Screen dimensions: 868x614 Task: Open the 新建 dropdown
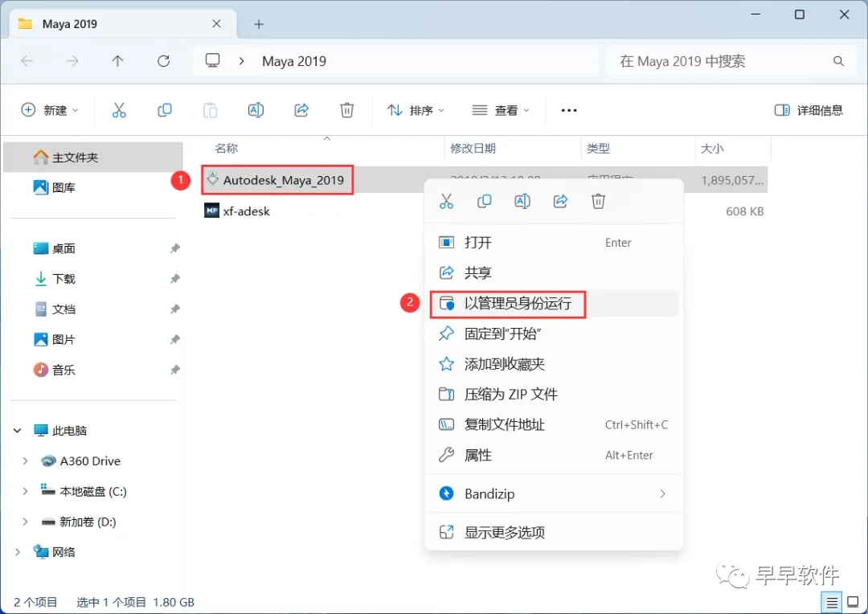click(x=50, y=110)
